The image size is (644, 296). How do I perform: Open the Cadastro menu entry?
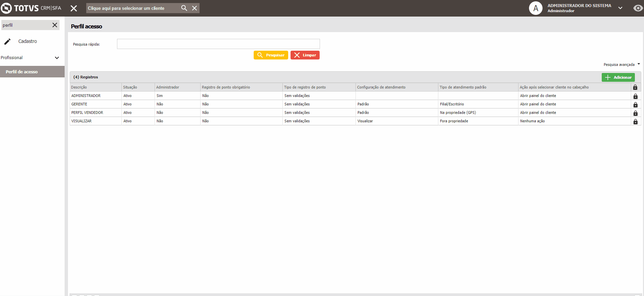(28, 41)
